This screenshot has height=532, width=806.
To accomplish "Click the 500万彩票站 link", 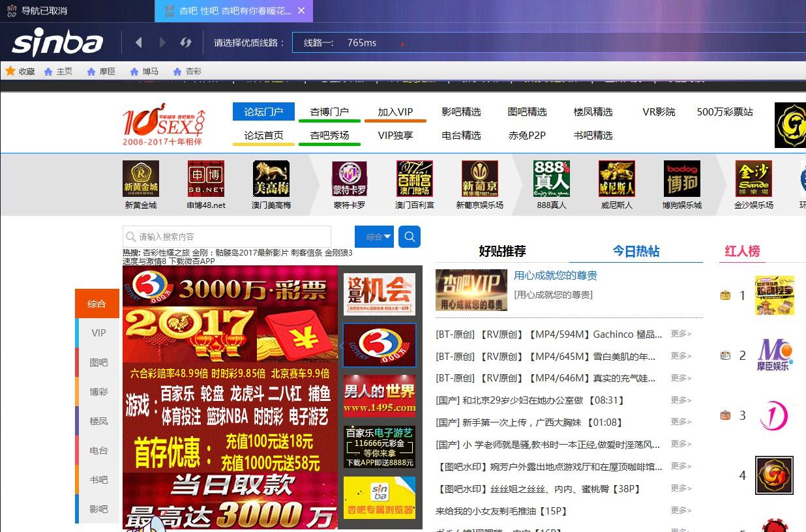I will pyautogui.click(x=724, y=111).
